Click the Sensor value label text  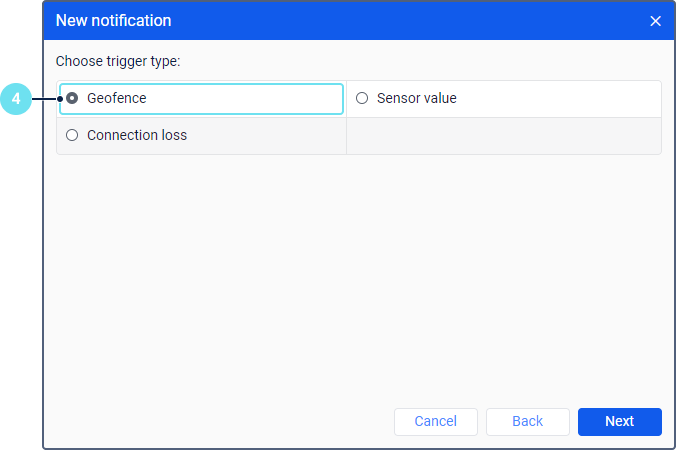[416, 99]
